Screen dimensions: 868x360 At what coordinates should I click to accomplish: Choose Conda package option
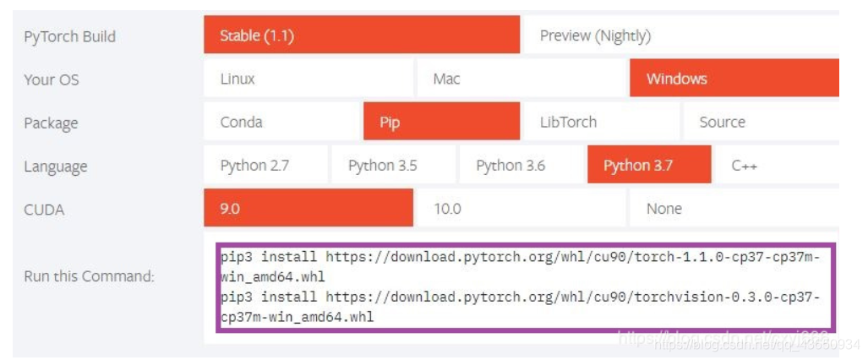click(281, 122)
